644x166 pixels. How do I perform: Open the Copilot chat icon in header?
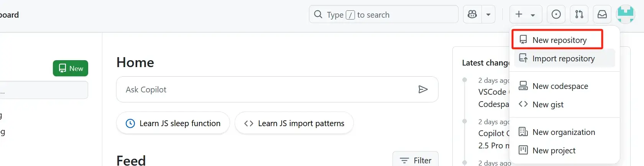[x=472, y=15]
